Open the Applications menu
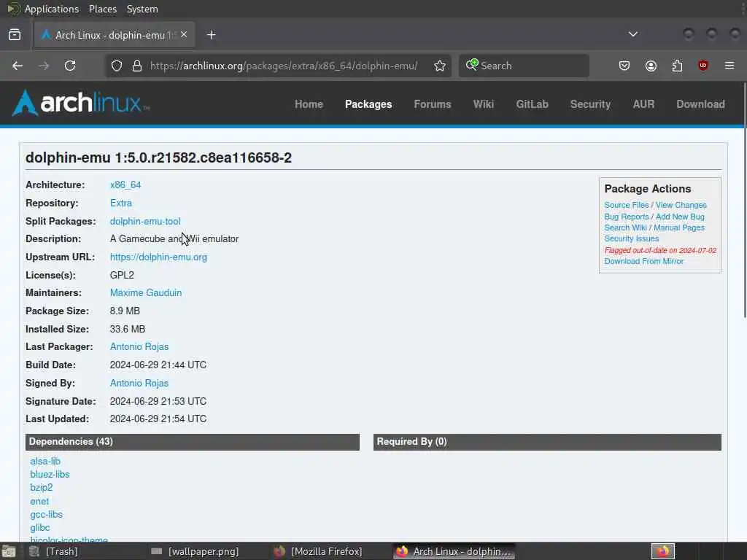The height and width of the screenshot is (560, 747). (x=52, y=9)
